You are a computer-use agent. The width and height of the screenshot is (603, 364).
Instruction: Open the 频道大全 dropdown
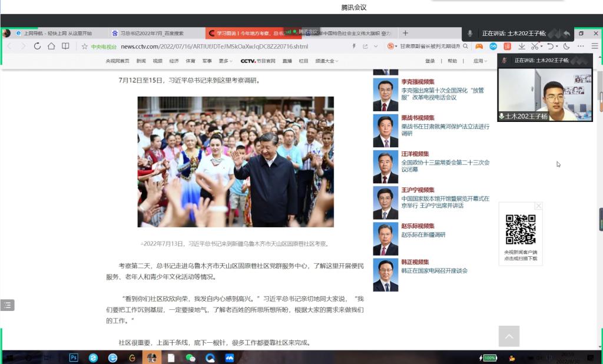click(327, 61)
